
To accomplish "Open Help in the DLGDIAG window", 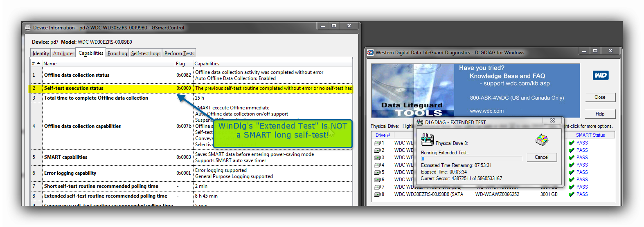I will 600,114.
